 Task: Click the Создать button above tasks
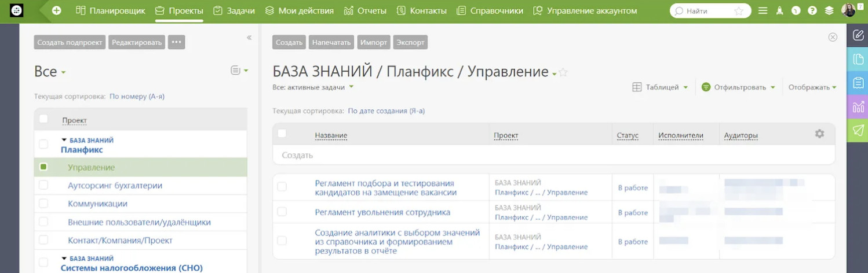(289, 42)
